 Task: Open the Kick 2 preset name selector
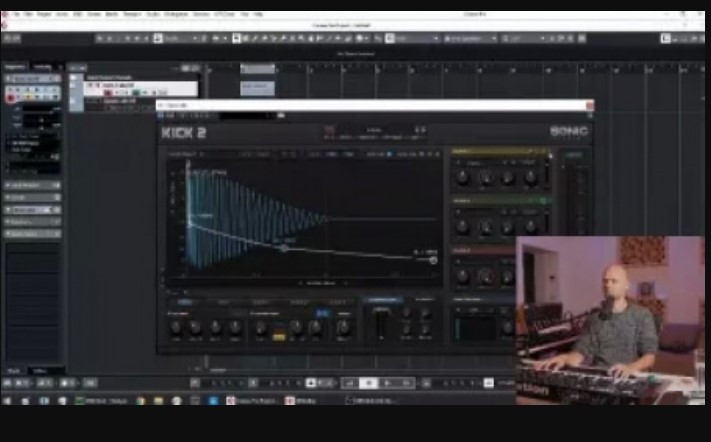click(374, 130)
